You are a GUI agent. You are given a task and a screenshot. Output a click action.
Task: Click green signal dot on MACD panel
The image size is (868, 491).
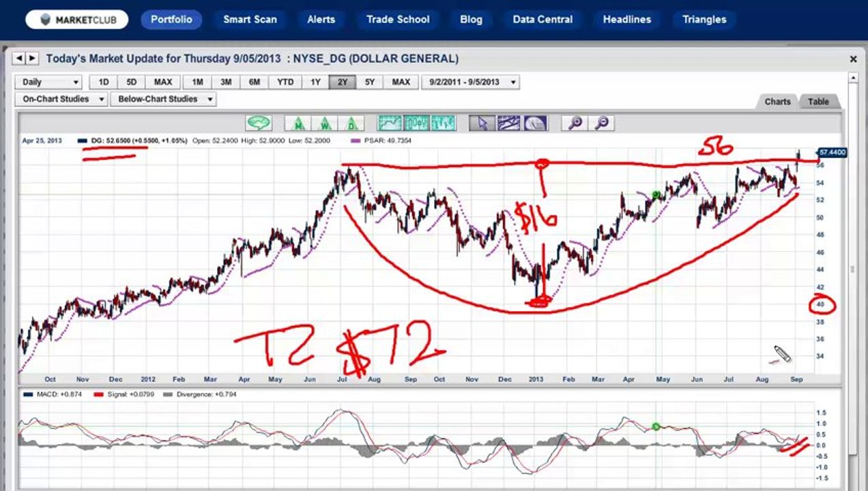point(656,427)
